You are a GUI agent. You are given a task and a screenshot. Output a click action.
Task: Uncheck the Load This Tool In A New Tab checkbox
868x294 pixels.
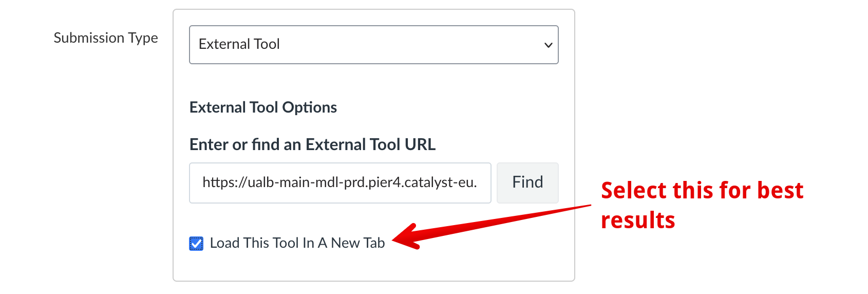click(x=196, y=243)
